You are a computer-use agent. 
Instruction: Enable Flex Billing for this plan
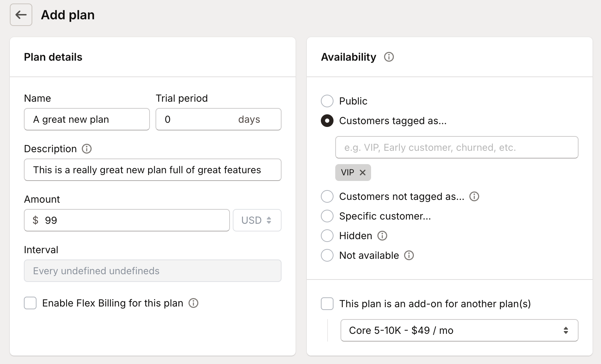pos(30,303)
